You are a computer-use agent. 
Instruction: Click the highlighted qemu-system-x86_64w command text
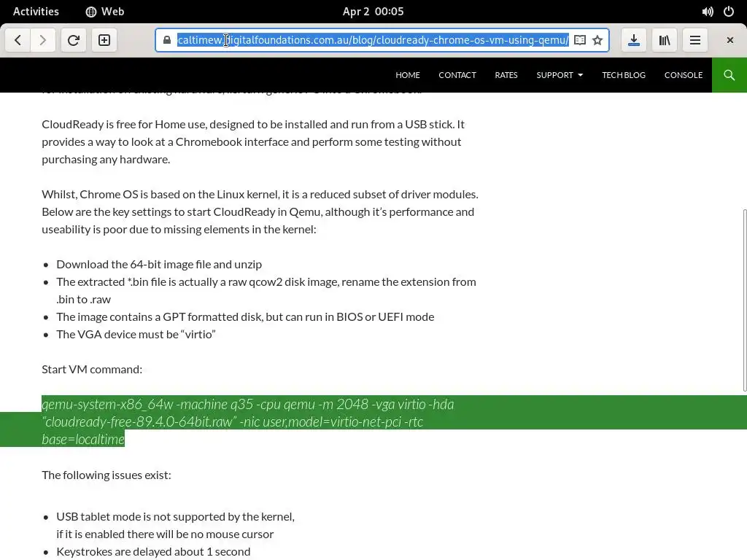tap(248, 421)
